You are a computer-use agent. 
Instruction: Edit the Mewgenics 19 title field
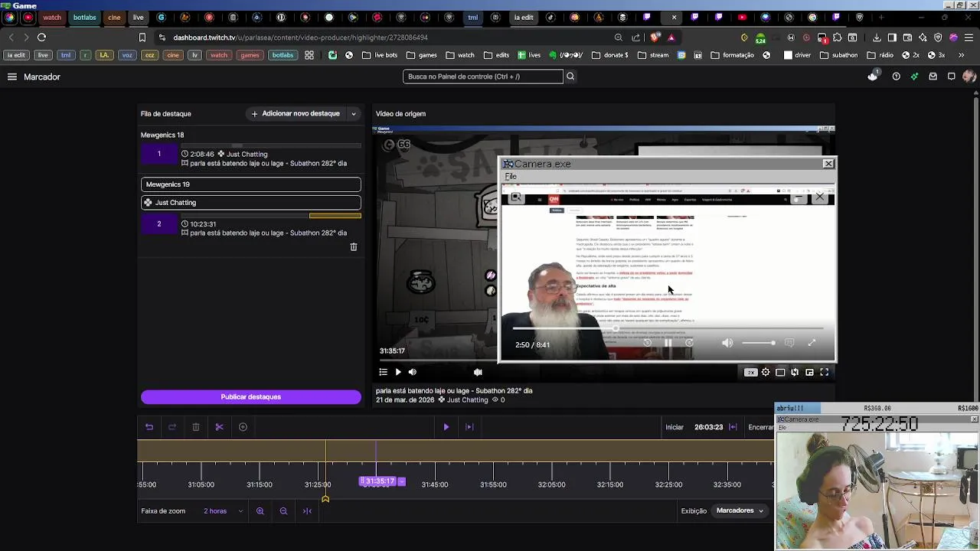click(250, 184)
